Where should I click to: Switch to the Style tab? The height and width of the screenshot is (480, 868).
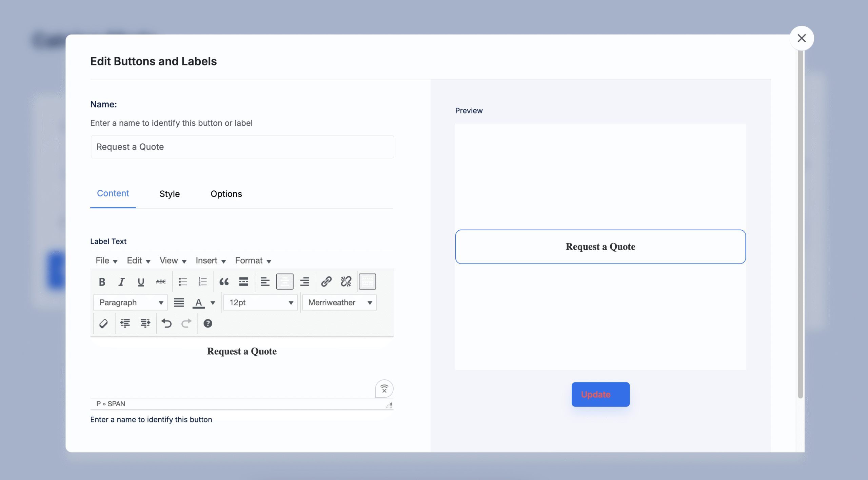(x=170, y=194)
